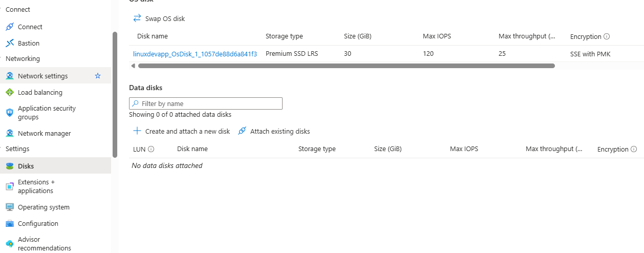This screenshot has height=253, width=644.
Task: Collapse the Settings section header
Action: [17, 149]
